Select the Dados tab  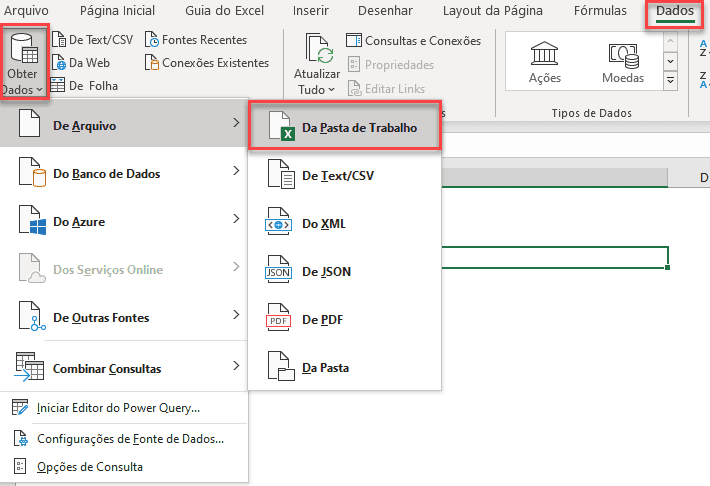coord(675,11)
